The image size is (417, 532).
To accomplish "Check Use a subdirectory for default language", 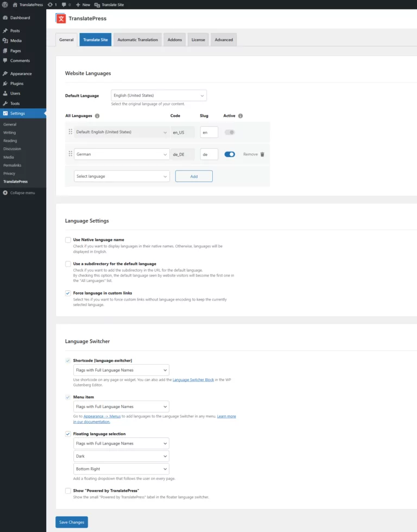I will click(x=68, y=264).
